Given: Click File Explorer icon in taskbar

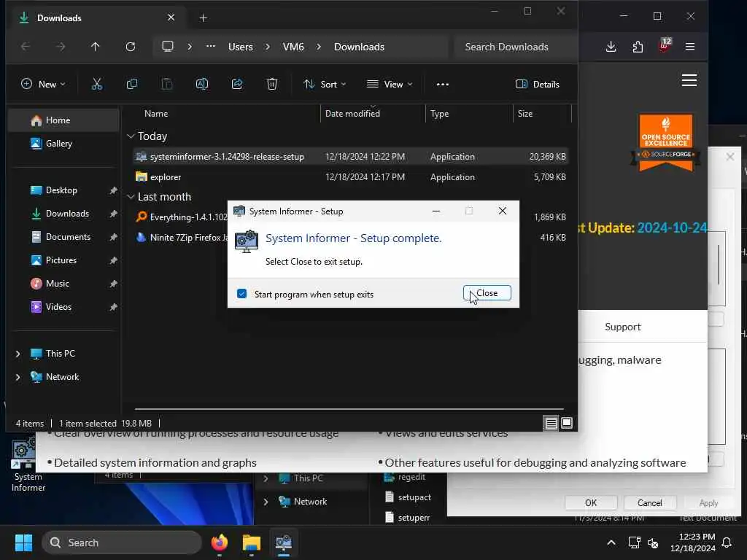Looking at the screenshot, I should pos(252,542).
